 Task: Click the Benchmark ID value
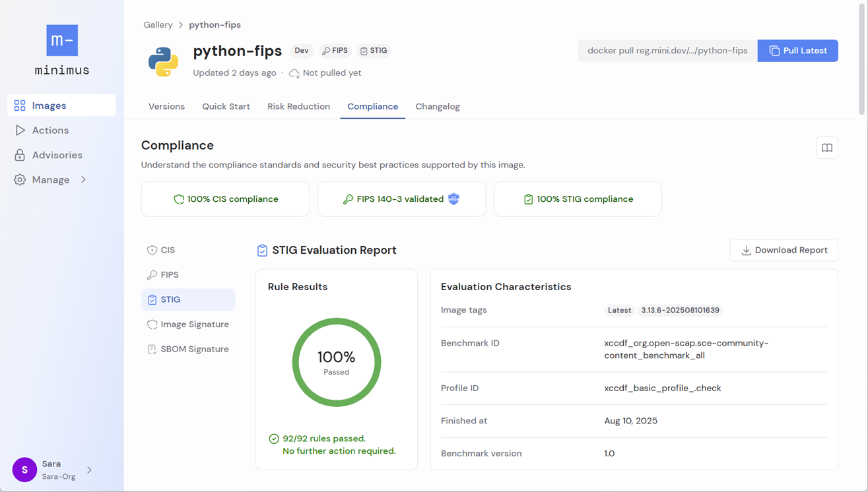coord(686,350)
